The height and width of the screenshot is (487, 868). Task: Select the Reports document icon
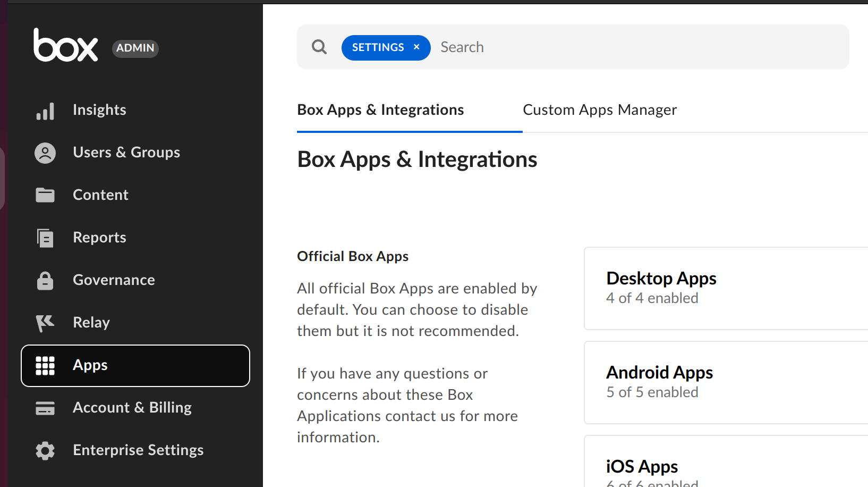tap(46, 238)
